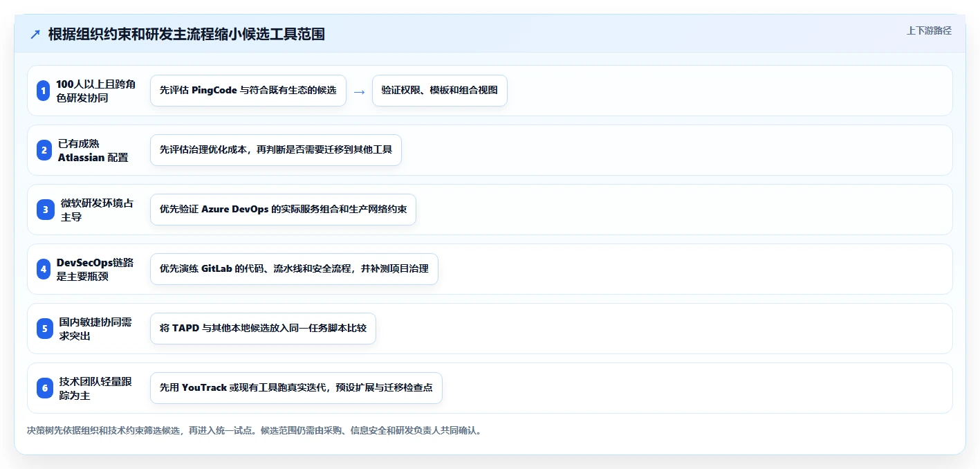Image resolution: width=980 pixels, height=469 pixels.
Task: Select the 国内敏捷协同需求突出 condition
Action: tap(95, 329)
